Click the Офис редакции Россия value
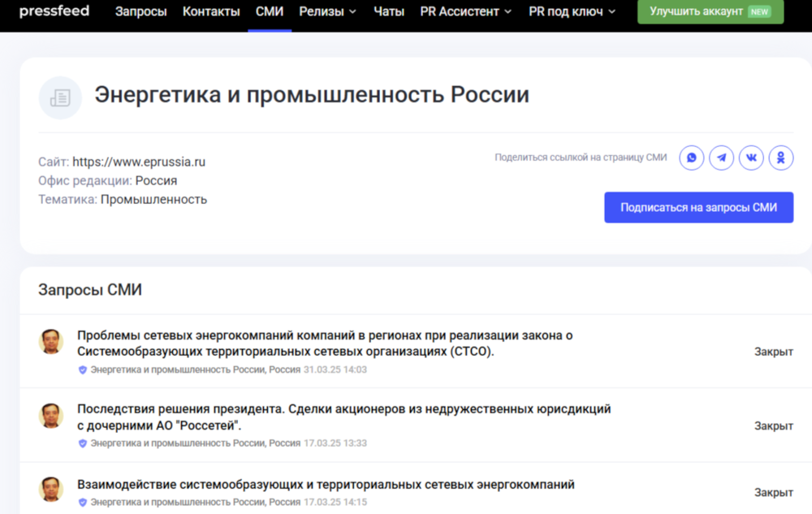Viewport: 812px width, 514px height. click(x=156, y=180)
